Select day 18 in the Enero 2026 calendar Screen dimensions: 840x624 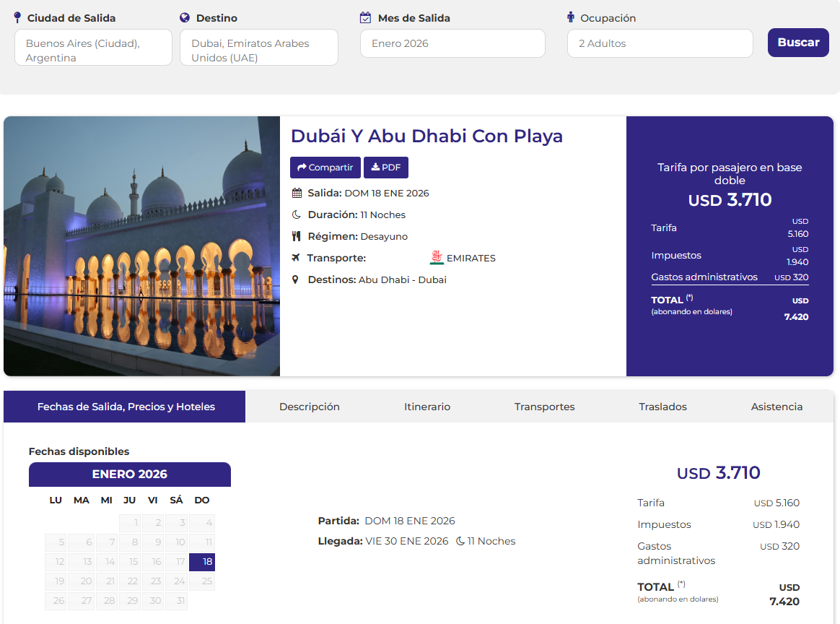[x=202, y=562]
